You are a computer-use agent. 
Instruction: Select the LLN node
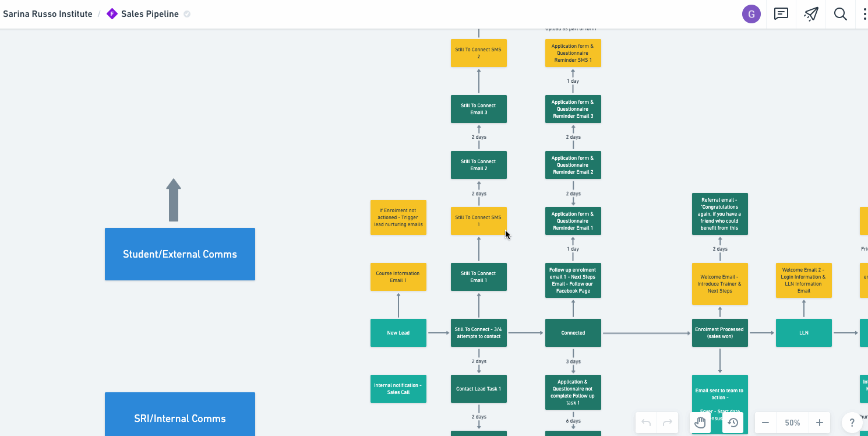tap(804, 333)
